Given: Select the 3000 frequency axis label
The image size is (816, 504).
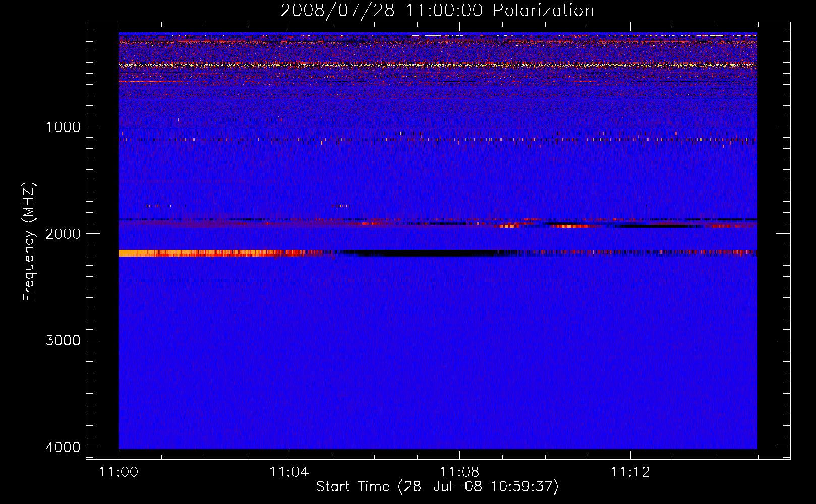Looking at the screenshot, I should click(x=63, y=340).
